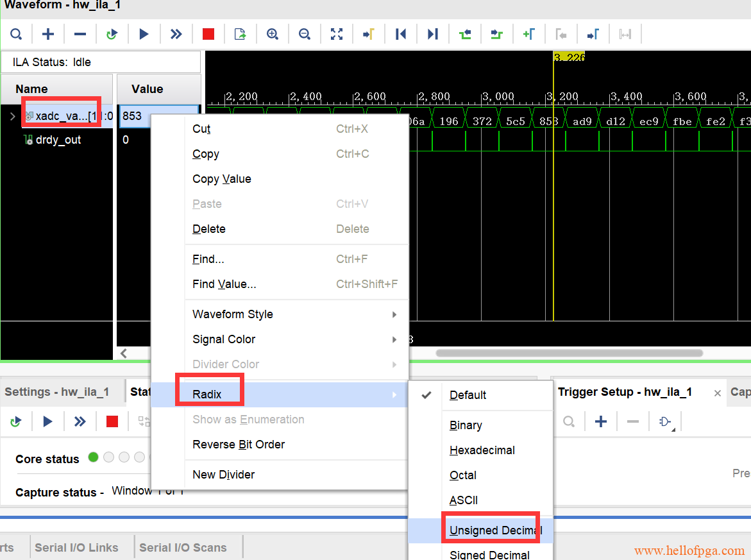Click the search magnifier icon in waveform toolbar
Viewport: 751px width, 560px height.
16,35
